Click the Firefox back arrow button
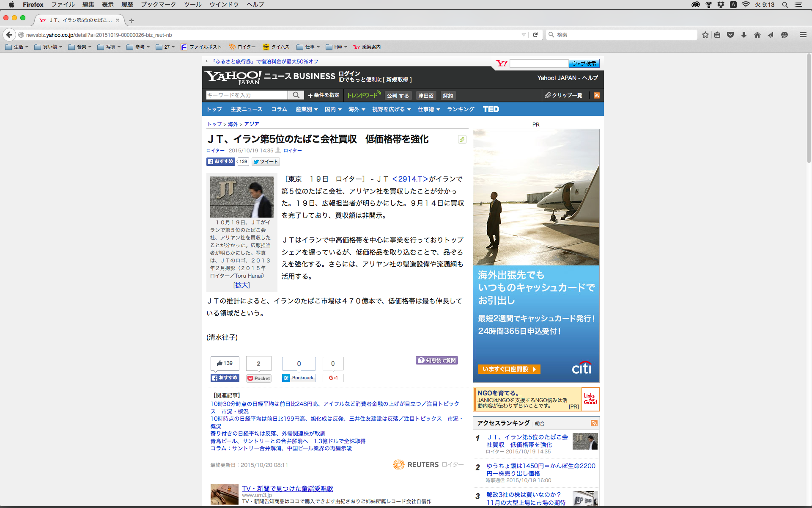Image resolution: width=812 pixels, height=508 pixels. click(9, 35)
